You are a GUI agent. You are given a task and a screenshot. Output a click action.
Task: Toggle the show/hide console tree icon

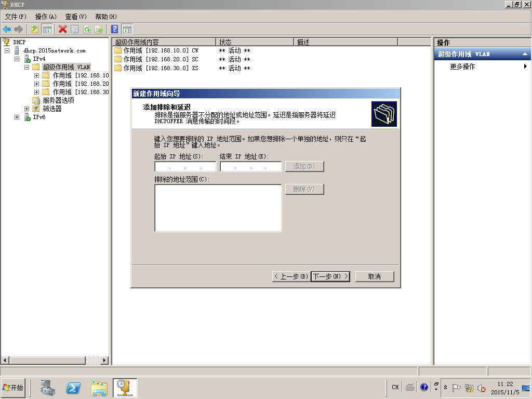point(47,30)
